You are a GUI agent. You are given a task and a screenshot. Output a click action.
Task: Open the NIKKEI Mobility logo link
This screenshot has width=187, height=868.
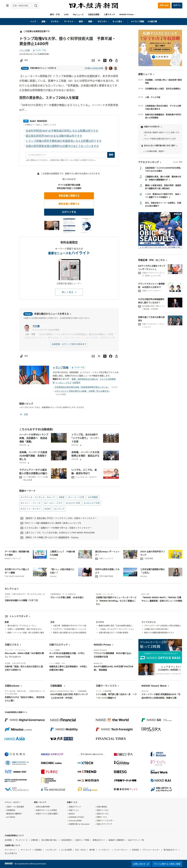point(64,729)
